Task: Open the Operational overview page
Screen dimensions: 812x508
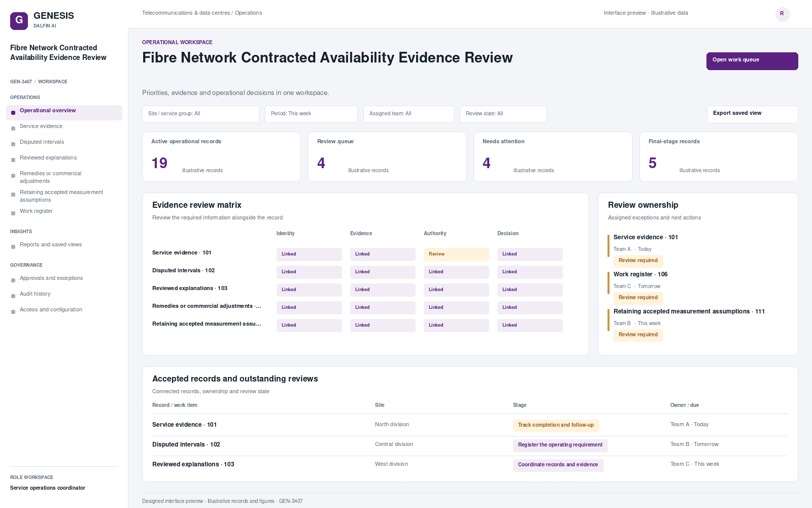Action: 64,112
